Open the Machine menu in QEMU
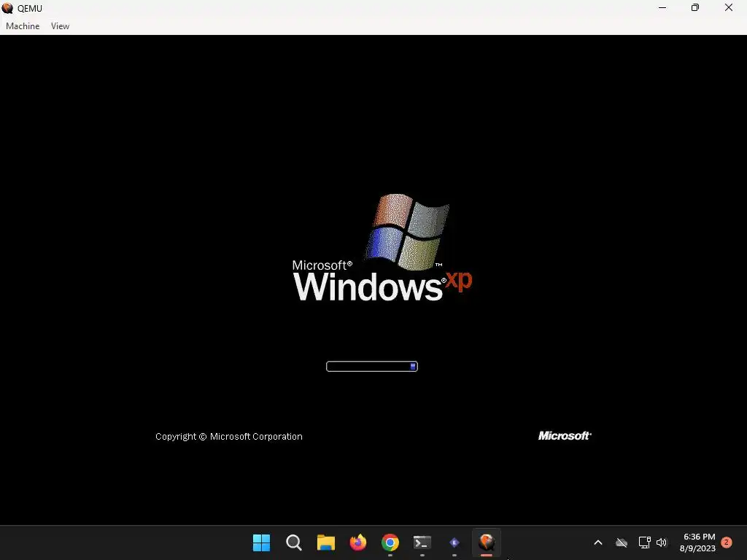This screenshot has height=560, width=747. (x=23, y=26)
